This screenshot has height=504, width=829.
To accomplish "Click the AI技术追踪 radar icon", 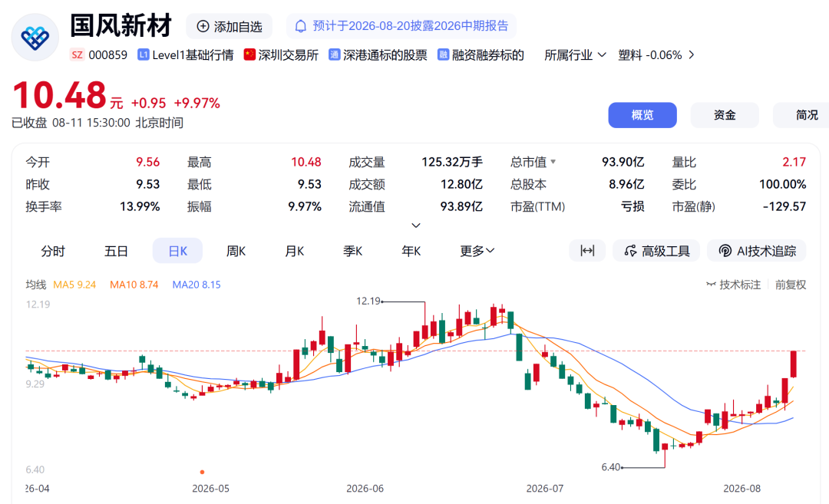I will [725, 251].
